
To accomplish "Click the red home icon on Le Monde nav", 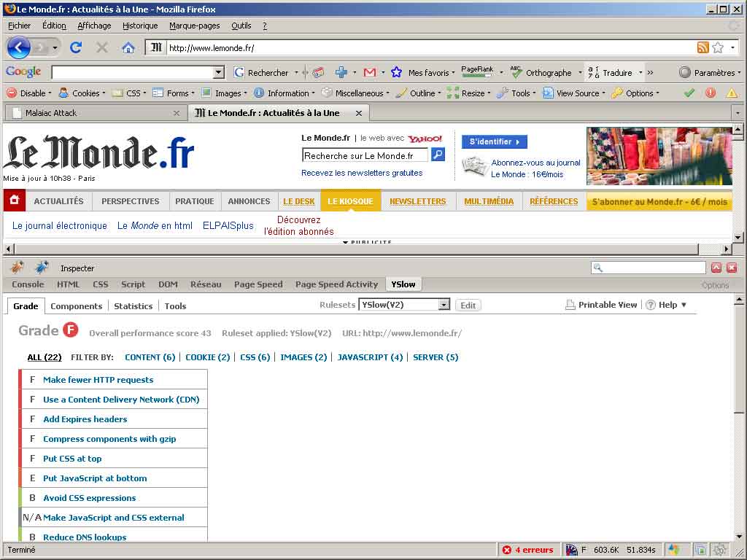I will [x=15, y=200].
